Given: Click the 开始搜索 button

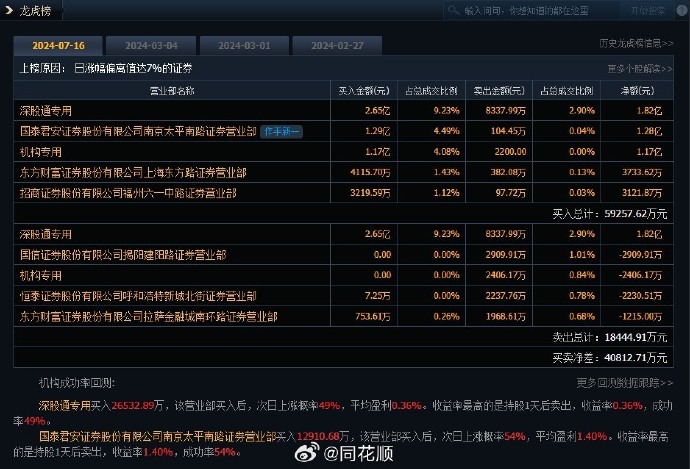Looking at the screenshot, I should [647, 10].
